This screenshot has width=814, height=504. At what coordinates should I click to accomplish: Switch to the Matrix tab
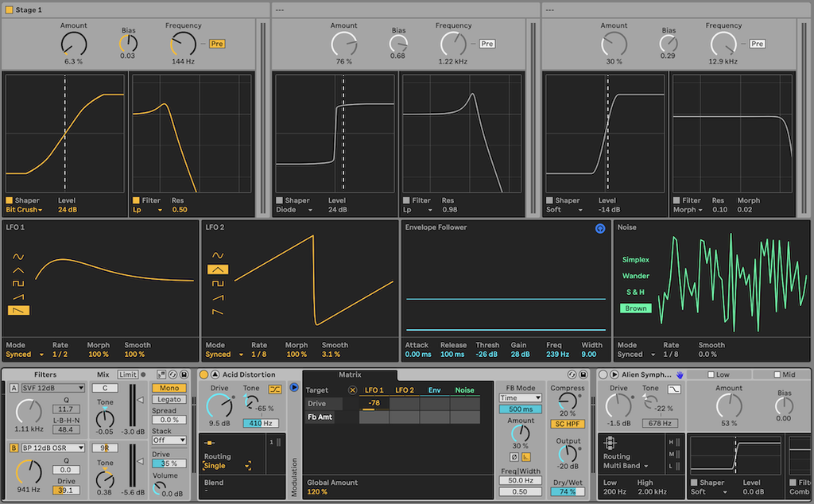350,374
